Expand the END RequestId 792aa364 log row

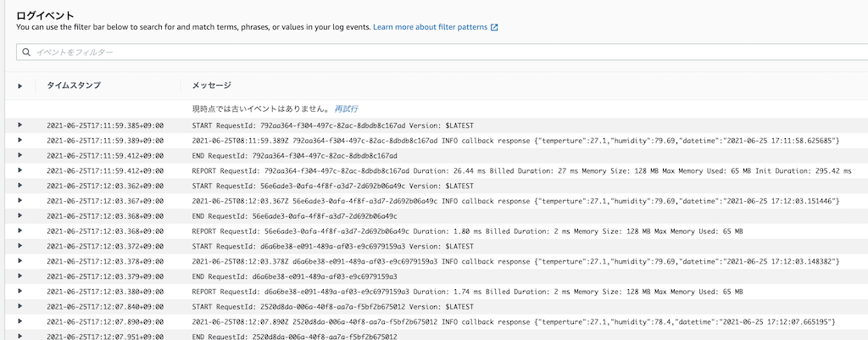pyautogui.click(x=20, y=155)
